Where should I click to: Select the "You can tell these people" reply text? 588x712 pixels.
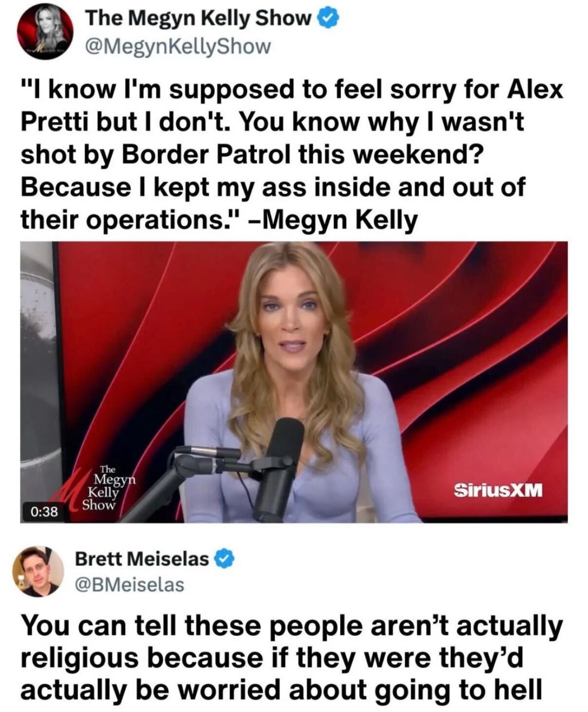[293, 658]
